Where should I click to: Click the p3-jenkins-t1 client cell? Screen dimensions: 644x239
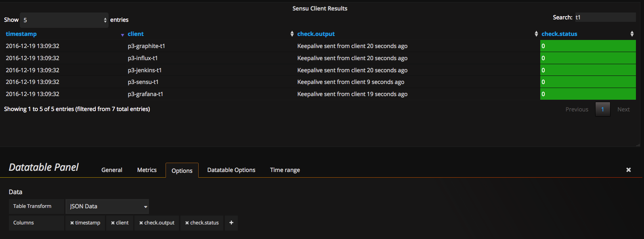tap(145, 70)
